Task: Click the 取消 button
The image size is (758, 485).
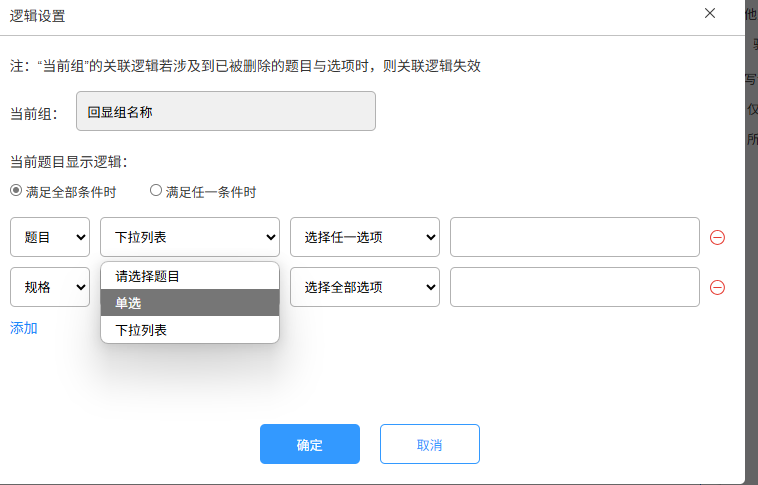Action: tap(430, 444)
